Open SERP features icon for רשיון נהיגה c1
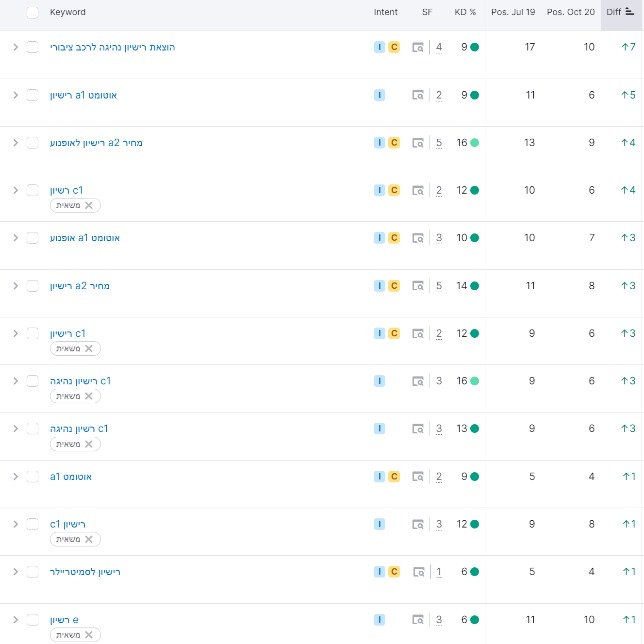 (418, 429)
